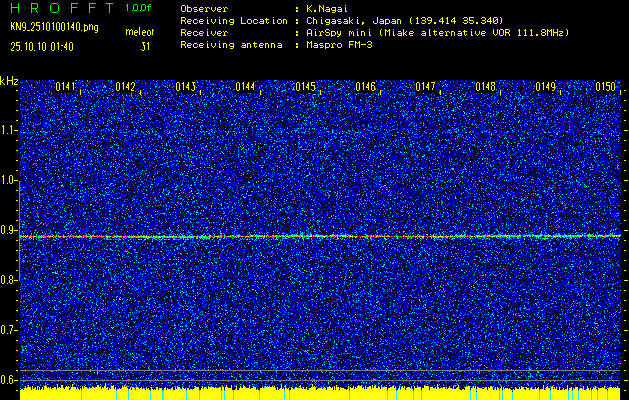Screen dimensions: 629x400
Task: Click the 0145 time marker
Action: point(306,87)
